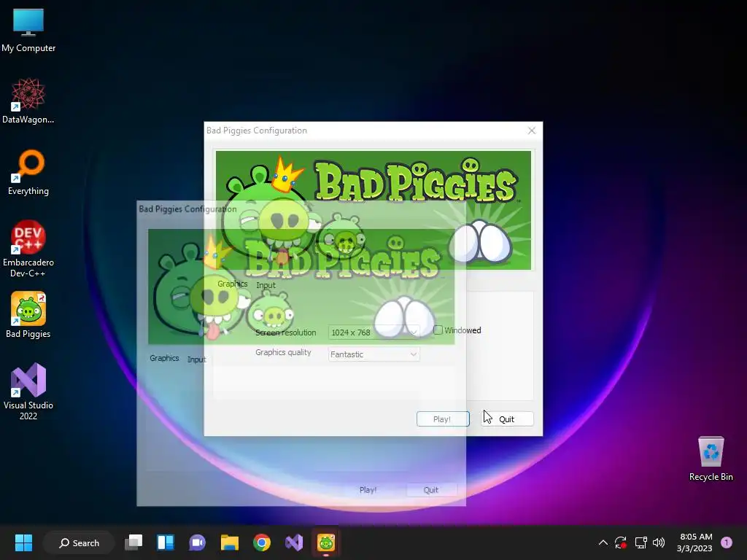The height and width of the screenshot is (560, 747).
Task: Show hidden system tray icons
Action: 603,542
